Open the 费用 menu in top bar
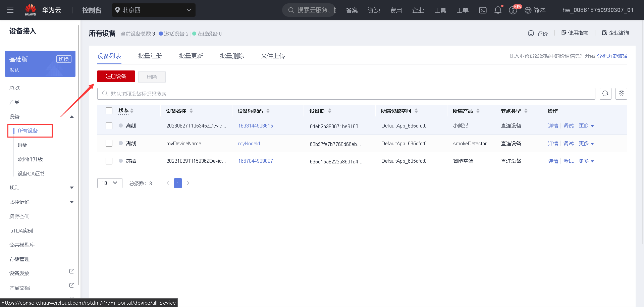Image resolution: width=644 pixels, height=307 pixels. (396, 10)
